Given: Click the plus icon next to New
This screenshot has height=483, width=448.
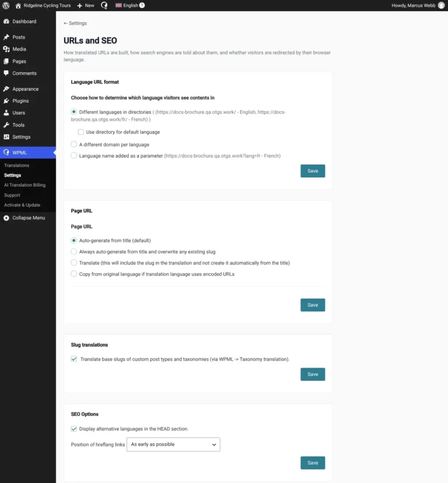Looking at the screenshot, I should (x=79, y=6).
